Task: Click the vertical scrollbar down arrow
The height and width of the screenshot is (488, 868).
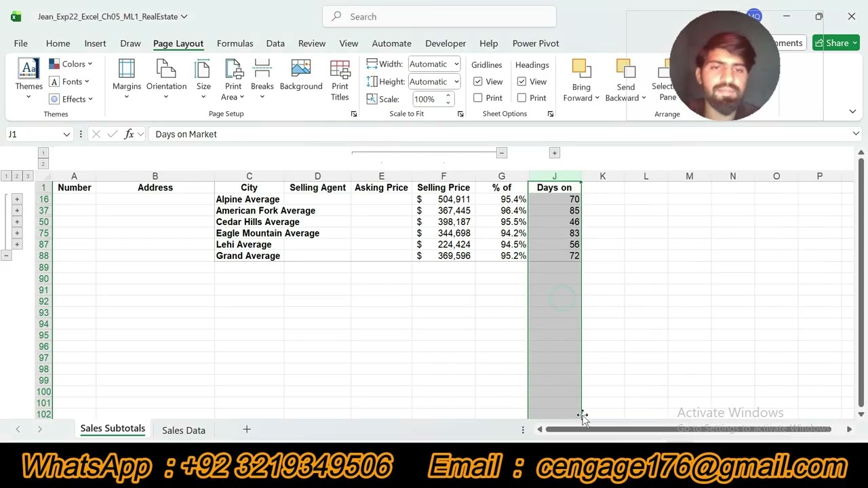Action: pyautogui.click(x=861, y=414)
